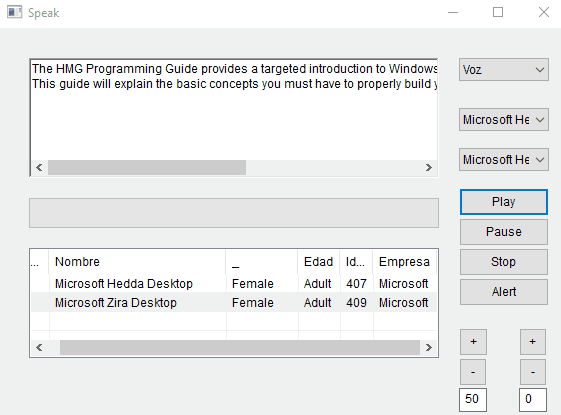The height and width of the screenshot is (415, 561).
Task: Maximize the Speak window
Action: (x=498, y=12)
